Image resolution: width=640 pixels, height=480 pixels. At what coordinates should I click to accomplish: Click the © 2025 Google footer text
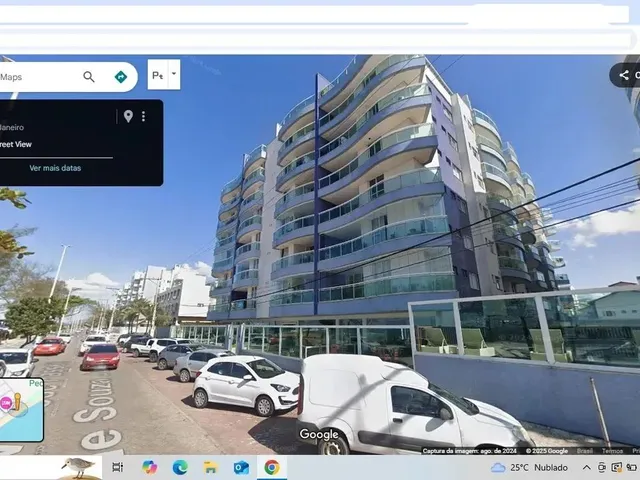point(547,451)
